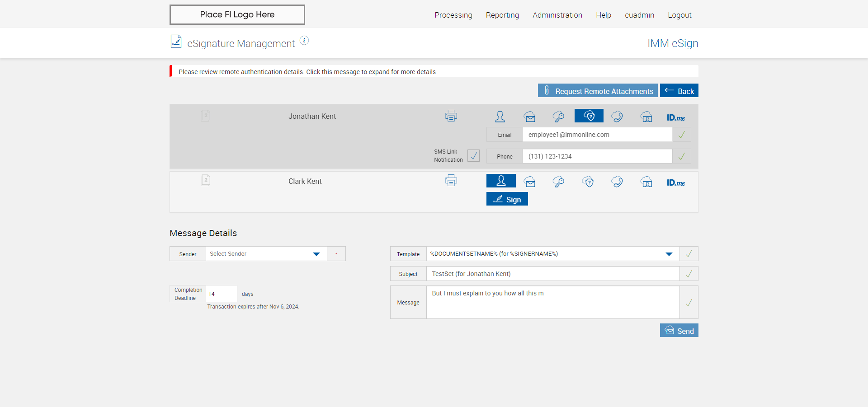This screenshot has width=868, height=407.
Task: Click the Place FI Logo Here box
Action: 237,14
